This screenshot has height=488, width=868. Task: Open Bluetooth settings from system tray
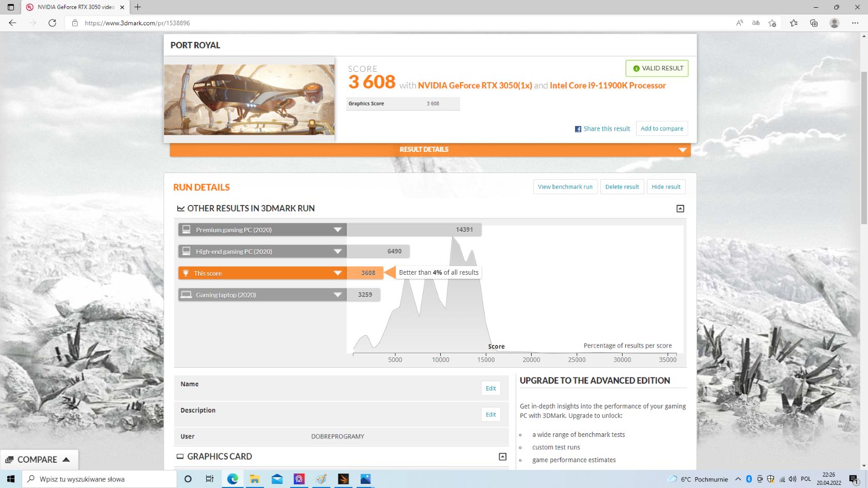pos(749,479)
